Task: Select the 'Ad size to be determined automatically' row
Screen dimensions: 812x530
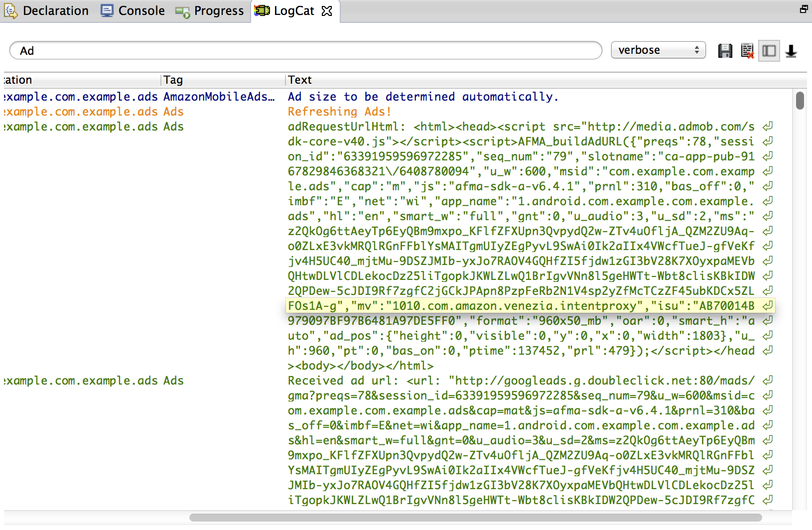Action: click(x=423, y=97)
